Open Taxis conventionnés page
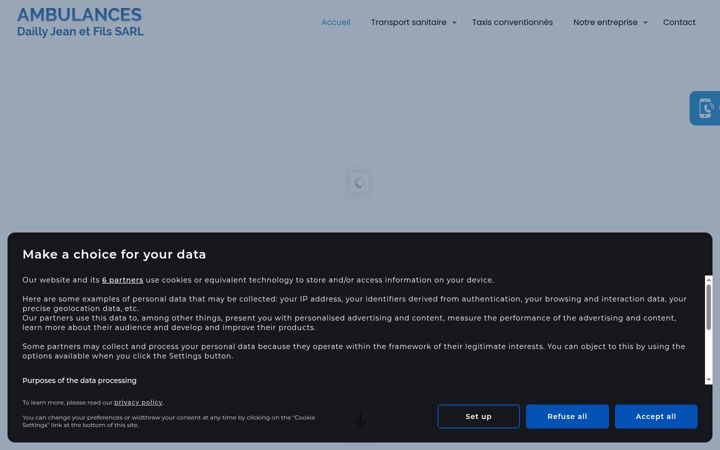The height and width of the screenshot is (450, 720). pyautogui.click(x=512, y=22)
